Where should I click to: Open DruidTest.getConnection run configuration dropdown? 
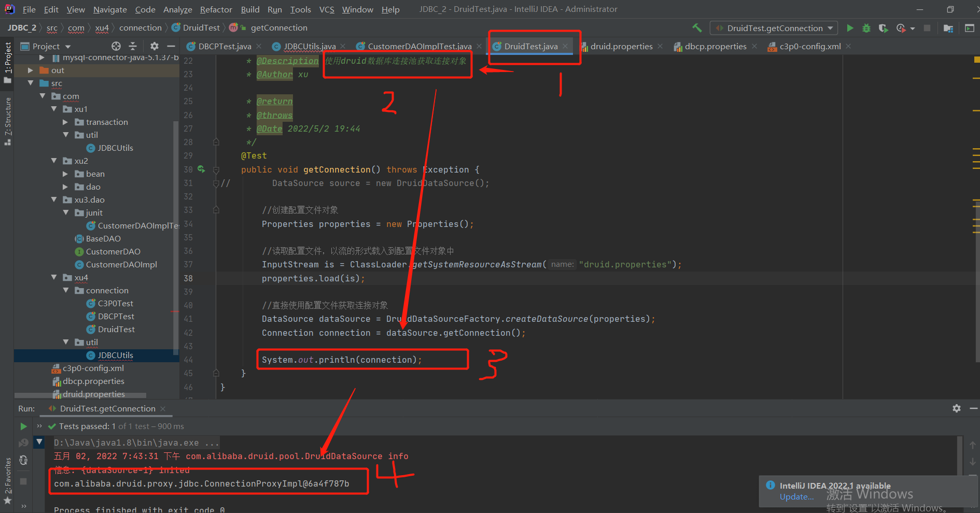coord(774,28)
